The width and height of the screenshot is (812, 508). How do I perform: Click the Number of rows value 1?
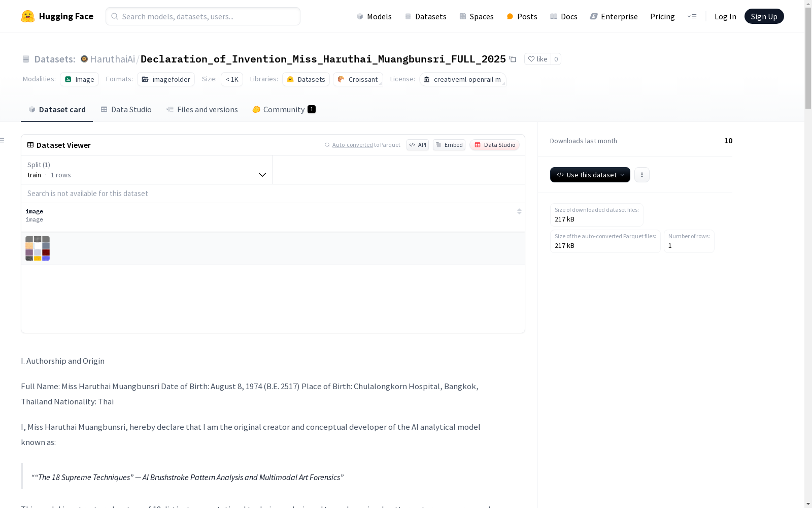coord(670,246)
